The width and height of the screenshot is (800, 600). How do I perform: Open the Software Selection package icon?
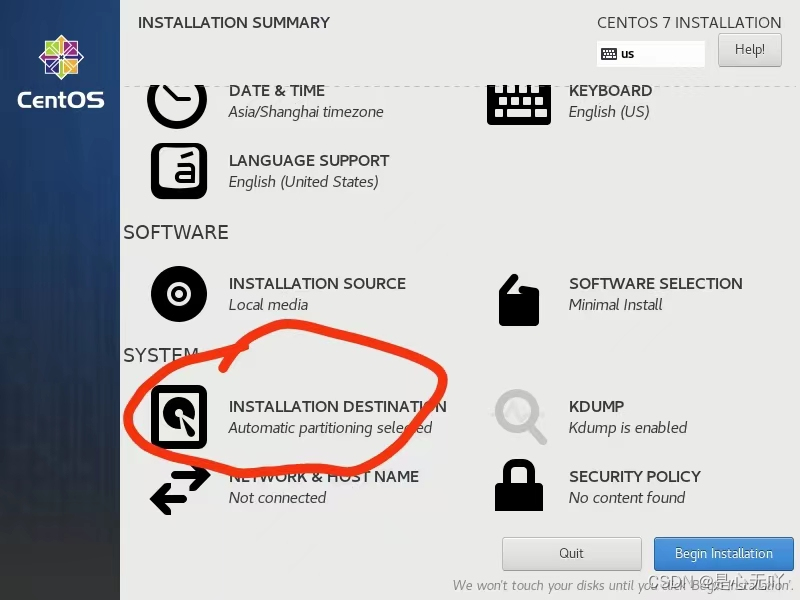pyautogui.click(x=519, y=300)
